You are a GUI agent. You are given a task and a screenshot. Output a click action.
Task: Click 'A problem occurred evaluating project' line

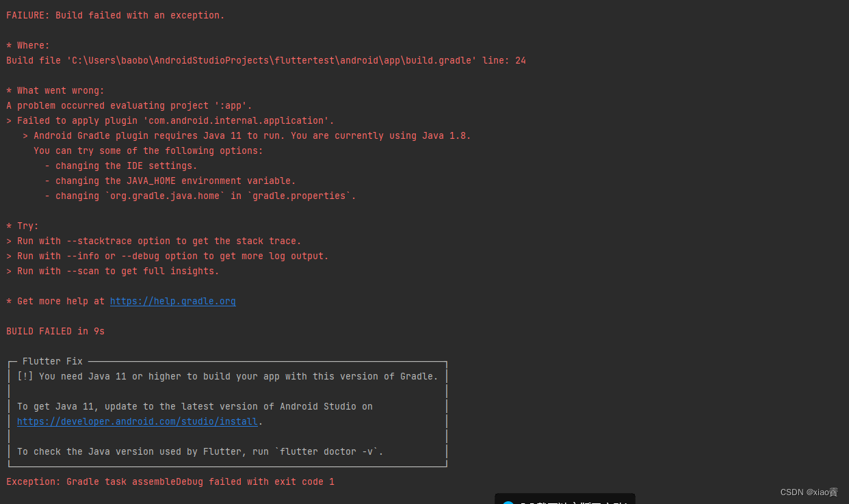pyautogui.click(x=129, y=105)
